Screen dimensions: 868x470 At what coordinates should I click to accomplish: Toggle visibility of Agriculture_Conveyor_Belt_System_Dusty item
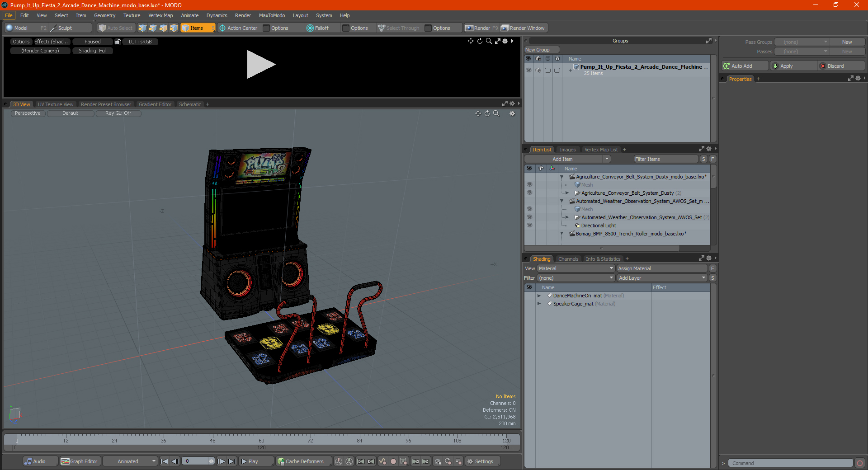(529, 193)
